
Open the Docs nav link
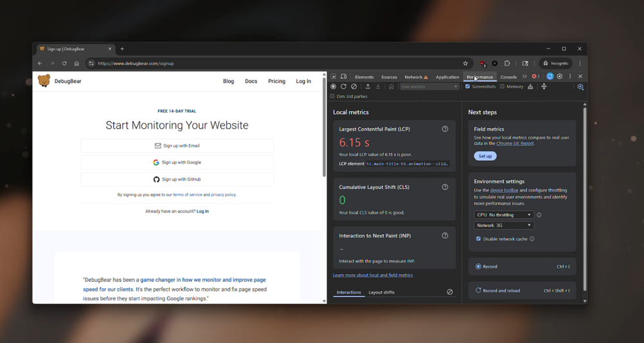pos(251,81)
